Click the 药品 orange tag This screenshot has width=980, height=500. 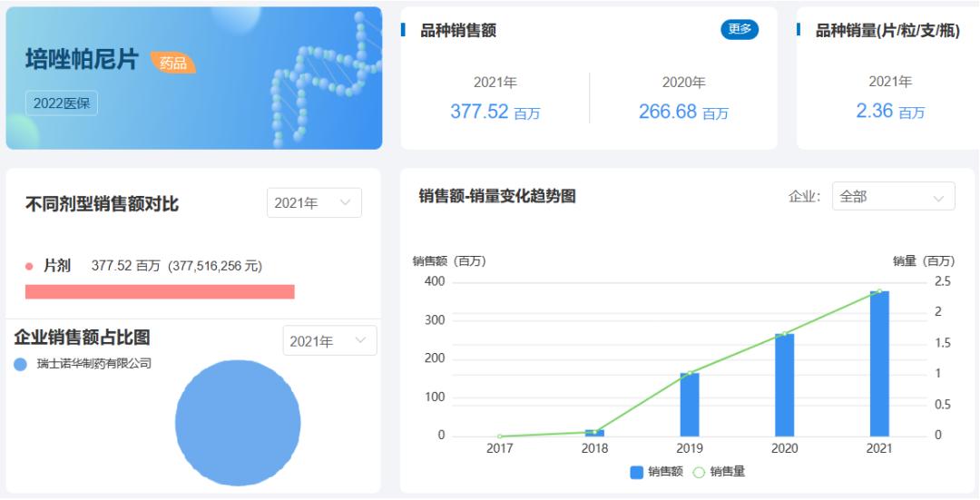pos(173,63)
